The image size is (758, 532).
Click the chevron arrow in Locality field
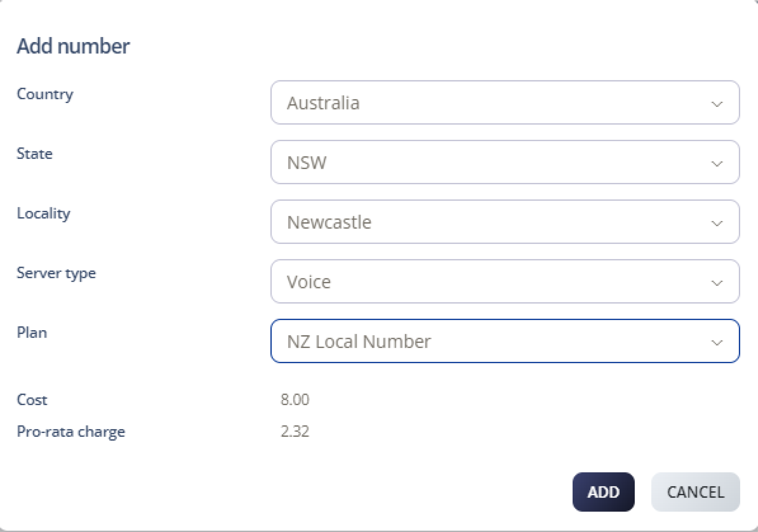pos(716,223)
